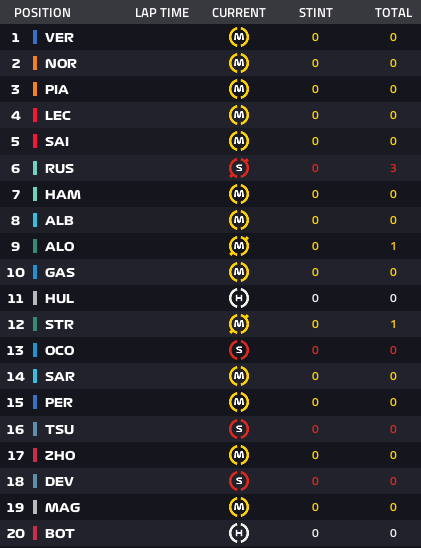Click TSU's soft tyre icon
The height and width of the screenshot is (548, 421).
click(x=239, y=429)
